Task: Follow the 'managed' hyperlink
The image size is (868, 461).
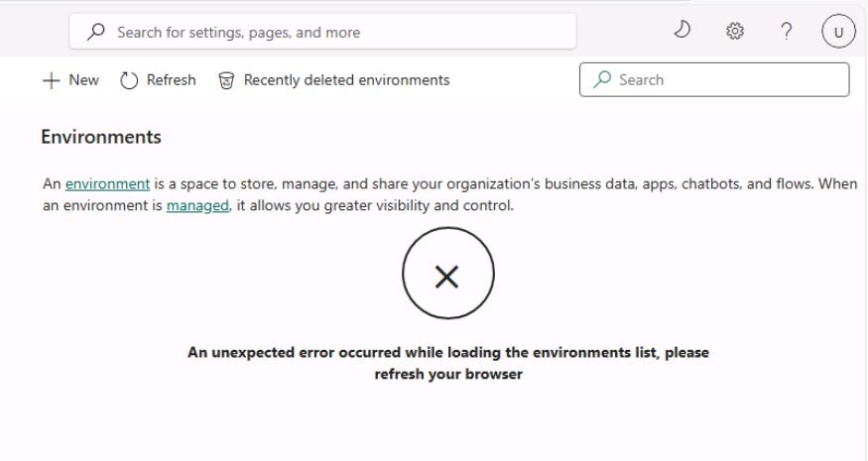Action: [197, 206]
